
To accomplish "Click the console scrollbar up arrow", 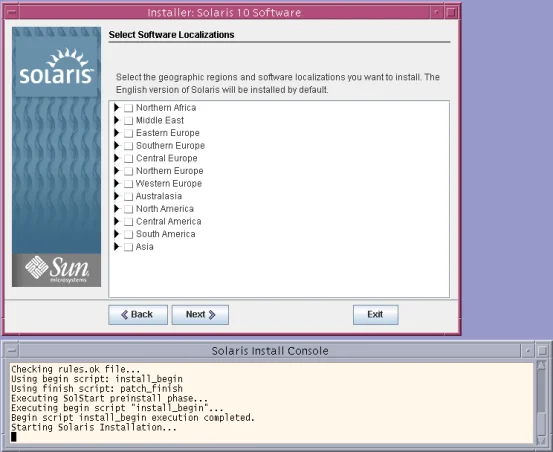I will coord(541,365).
